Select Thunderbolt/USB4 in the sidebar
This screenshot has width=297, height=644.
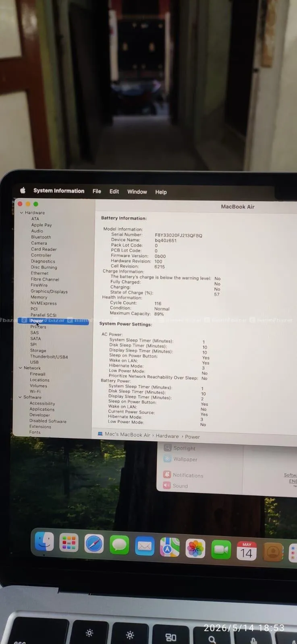click(49, 357)
